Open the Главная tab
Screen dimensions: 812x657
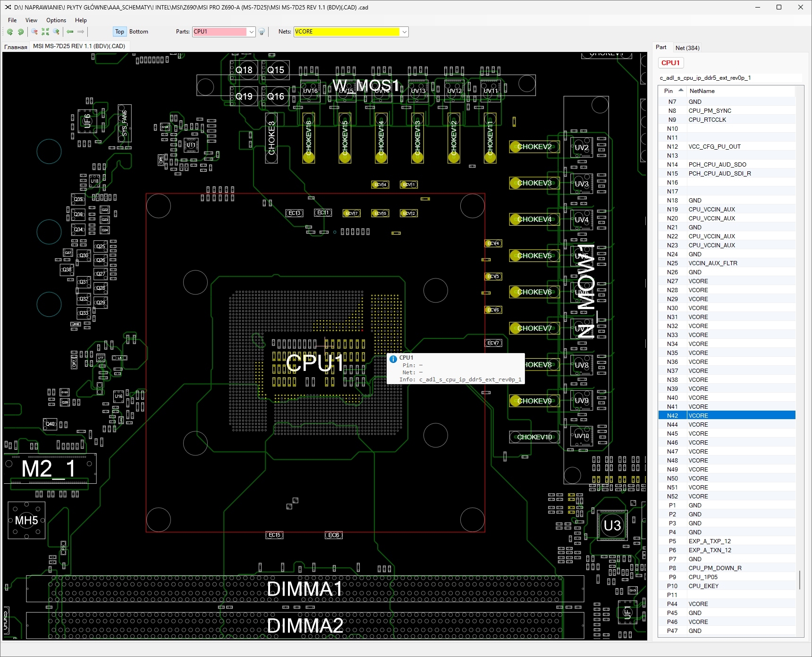(16, 47)
